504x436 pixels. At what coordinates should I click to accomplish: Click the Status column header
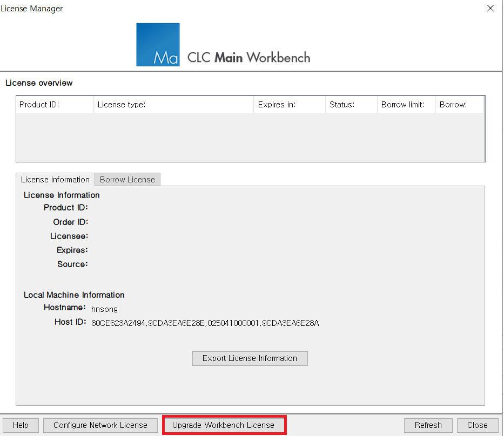351,105
